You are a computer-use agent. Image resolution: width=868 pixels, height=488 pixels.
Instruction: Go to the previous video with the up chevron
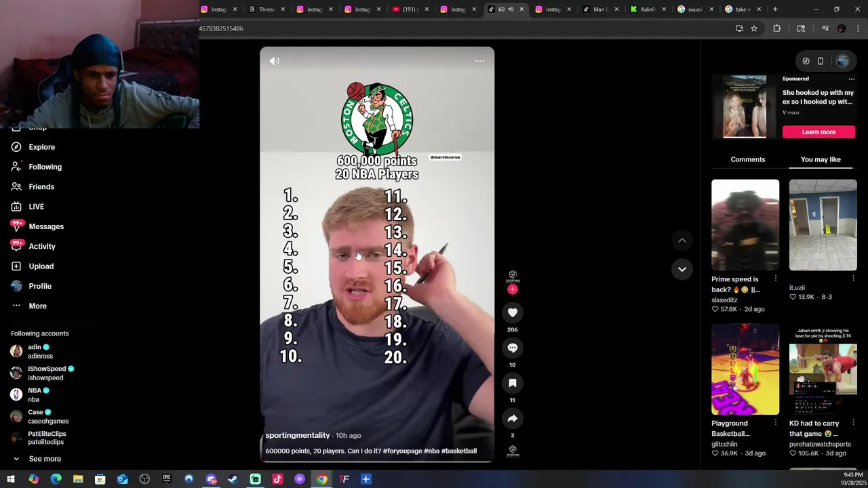(x=682, y=241)
